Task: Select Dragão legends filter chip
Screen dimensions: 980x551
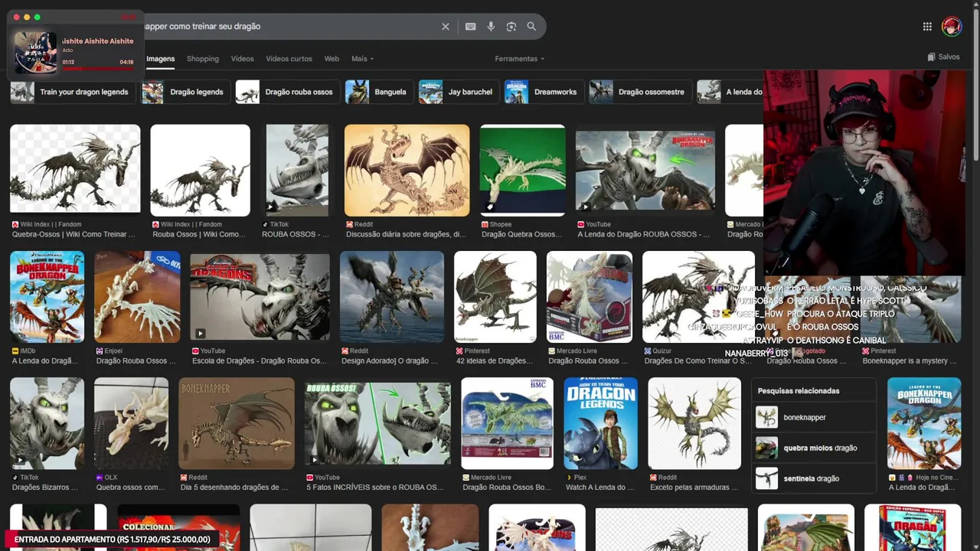Action: pyautogui.click(x=185, y=92)
